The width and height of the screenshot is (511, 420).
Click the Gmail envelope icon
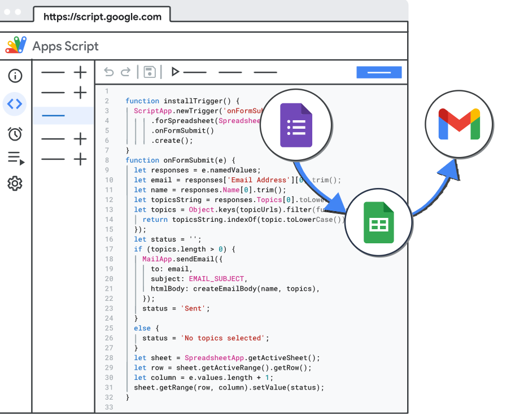[x=459, y=124]
